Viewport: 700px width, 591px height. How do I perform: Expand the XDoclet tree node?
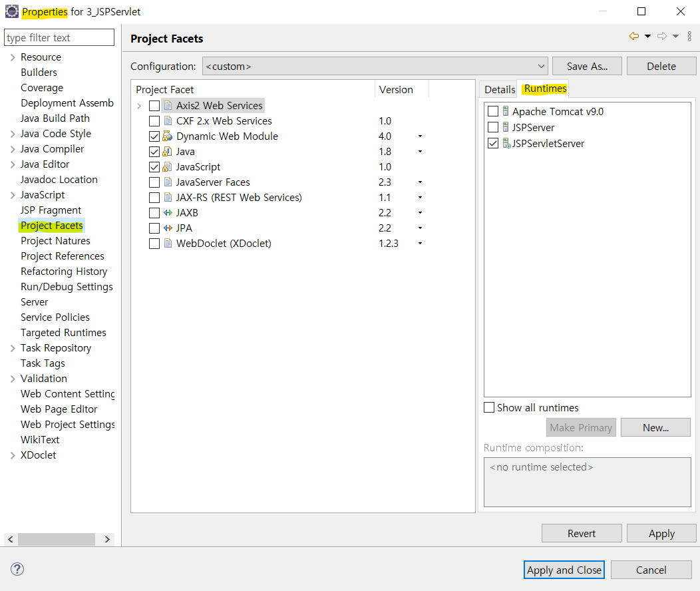click(x=13, y=455)
